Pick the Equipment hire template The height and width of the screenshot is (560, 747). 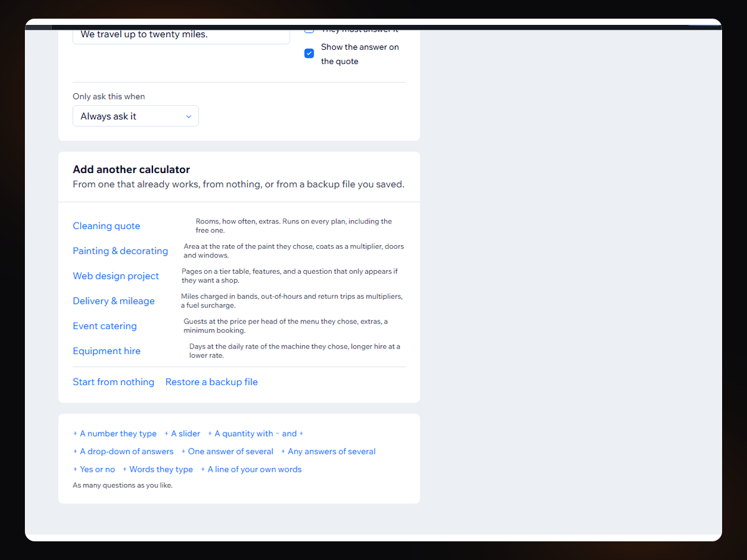pyautogui.click(x=106, y=350)
